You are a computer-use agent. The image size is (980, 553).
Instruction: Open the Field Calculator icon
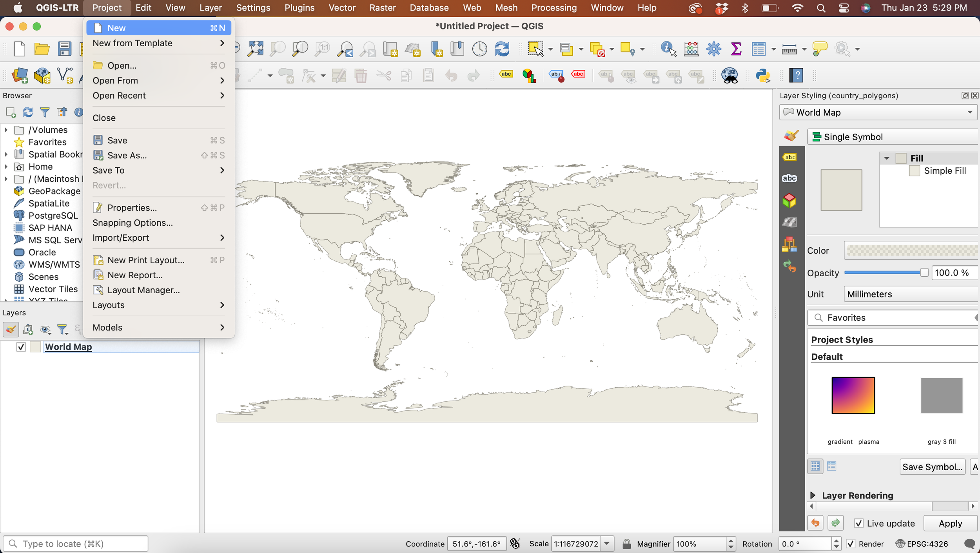691,49
